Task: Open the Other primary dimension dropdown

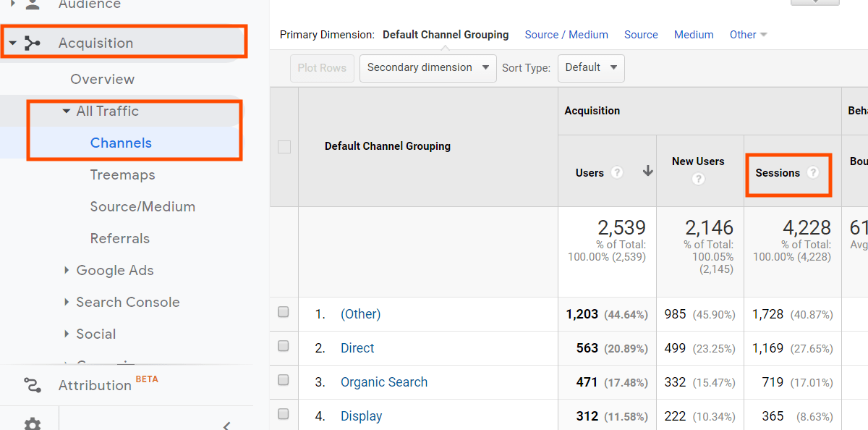Action: coord(748,35)
